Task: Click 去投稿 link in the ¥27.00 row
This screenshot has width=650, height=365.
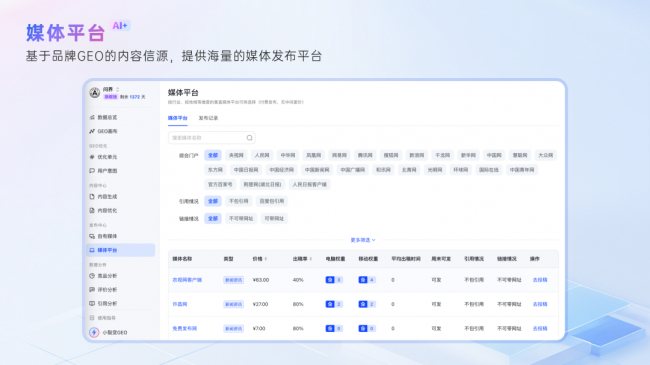Action: click(x=540, y=304)
